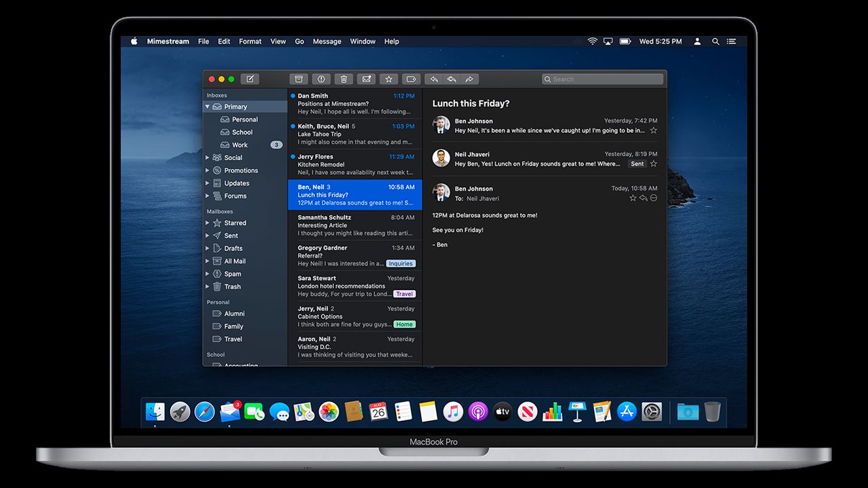Expand the Social inbox category
Image resolution: width=868 pixels, height=488 pixels.
(x=208, y=158)
